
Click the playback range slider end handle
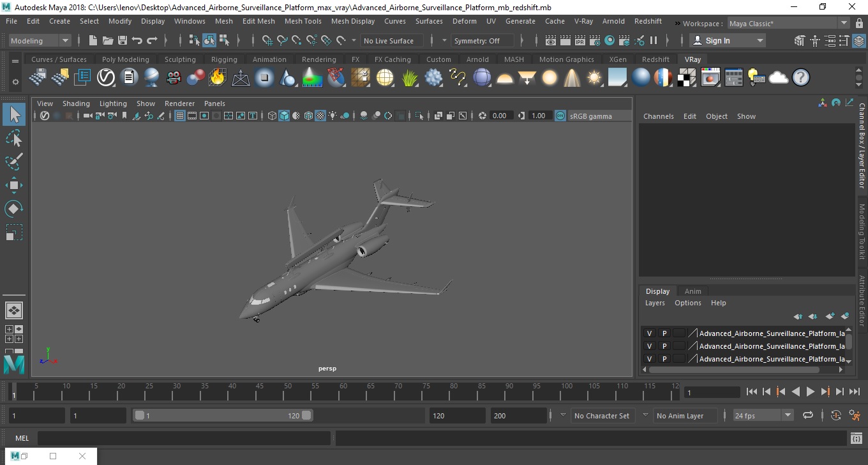(307, 415)
